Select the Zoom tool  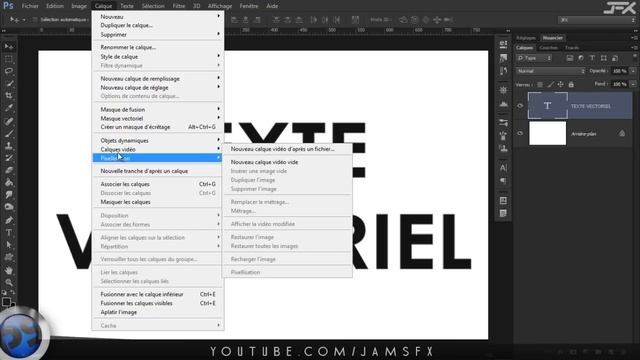point(9,282)
